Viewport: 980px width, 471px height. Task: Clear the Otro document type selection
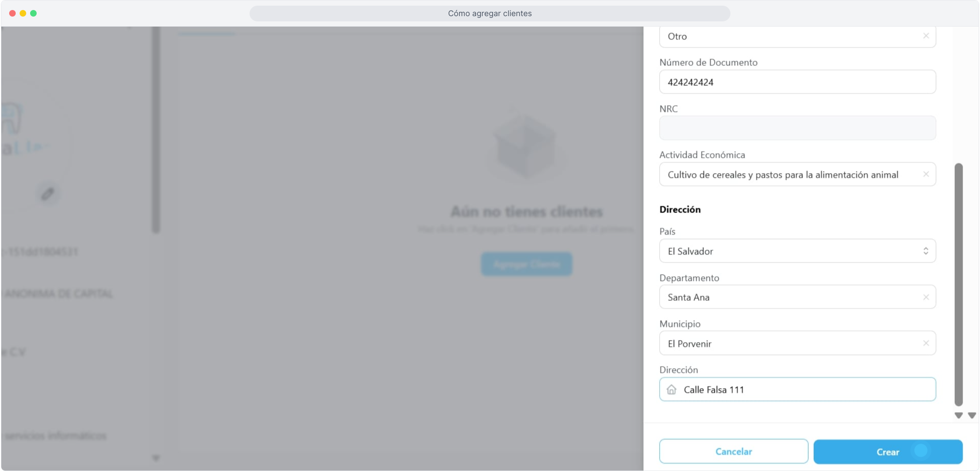(926, 36)
